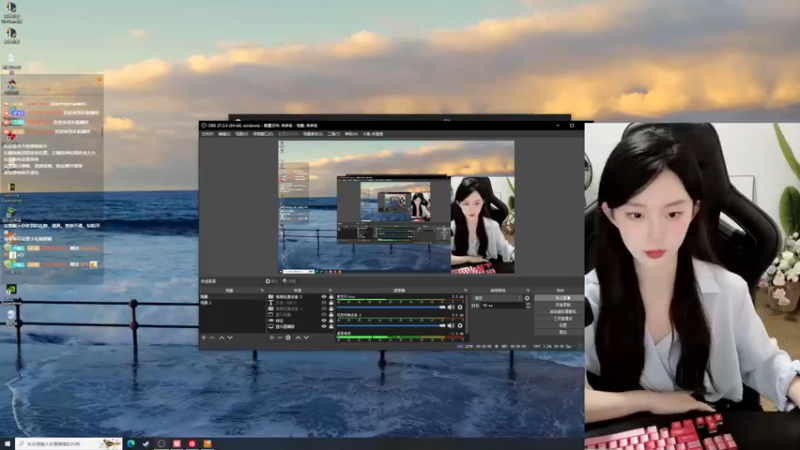Open the 工具(T) Tools menu
800x450 pixels.
pos(334,134)
